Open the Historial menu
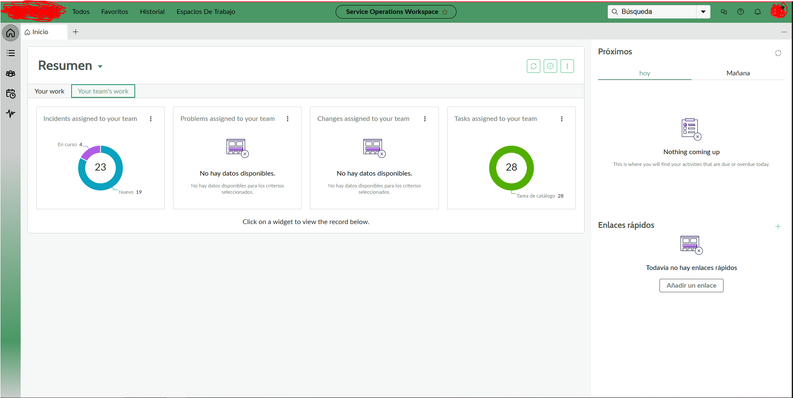Screen dimensions: 793x398 click(152, 12)
